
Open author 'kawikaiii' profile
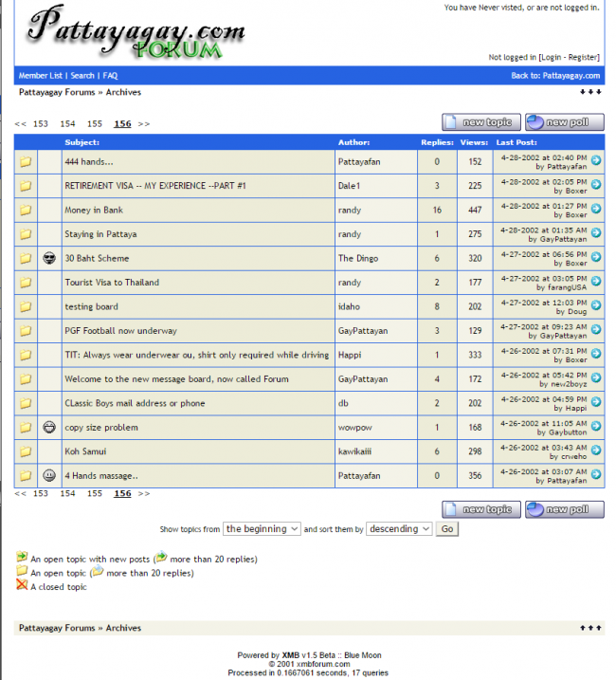tap(354, 451)
